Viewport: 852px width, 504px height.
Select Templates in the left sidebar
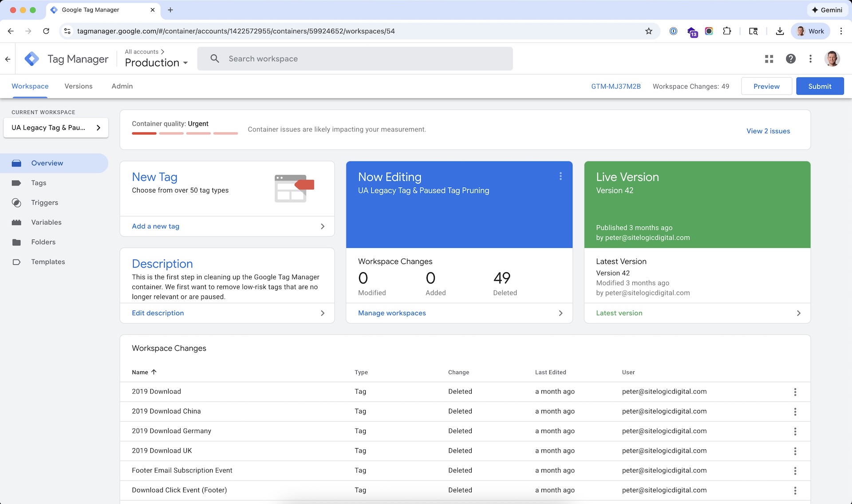pos(48,262)
